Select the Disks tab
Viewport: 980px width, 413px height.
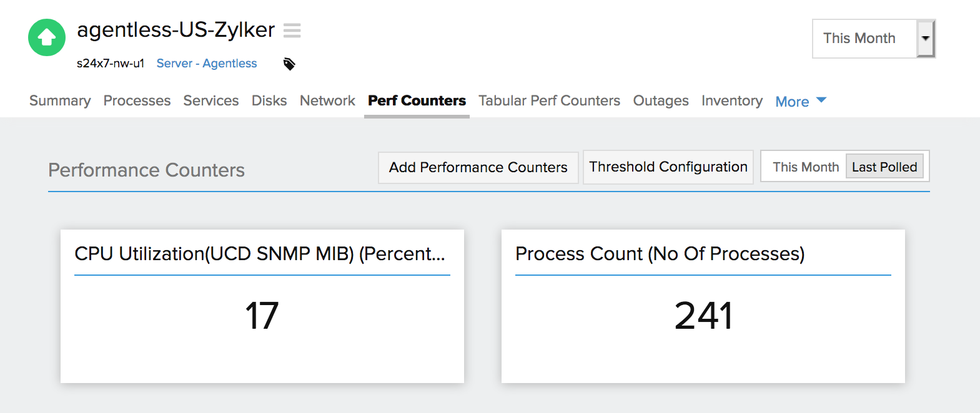tap(269, 100)
